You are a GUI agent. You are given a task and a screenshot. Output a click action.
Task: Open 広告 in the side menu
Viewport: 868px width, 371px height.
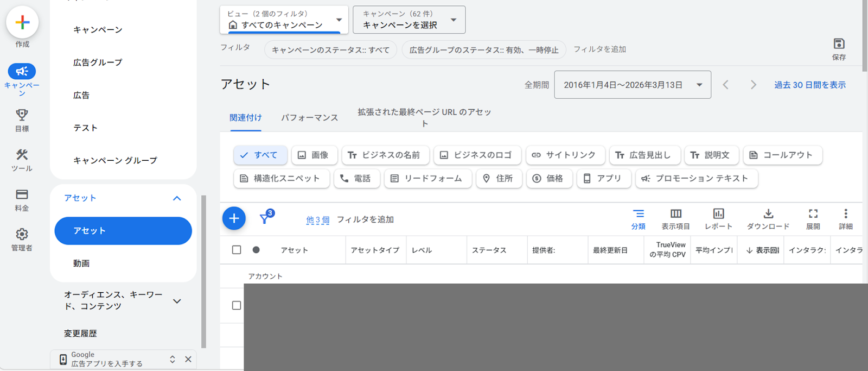pyautogui.click(x=81, y=95)
